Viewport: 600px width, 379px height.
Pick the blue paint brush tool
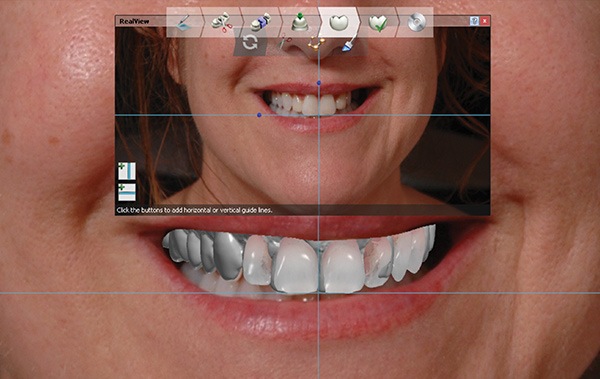[349, 43]
